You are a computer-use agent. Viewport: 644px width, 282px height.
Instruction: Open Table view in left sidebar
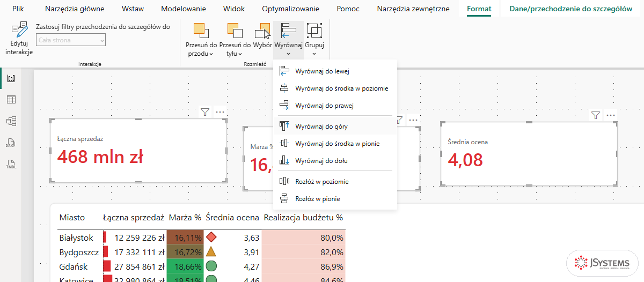(x=11, y=100)
